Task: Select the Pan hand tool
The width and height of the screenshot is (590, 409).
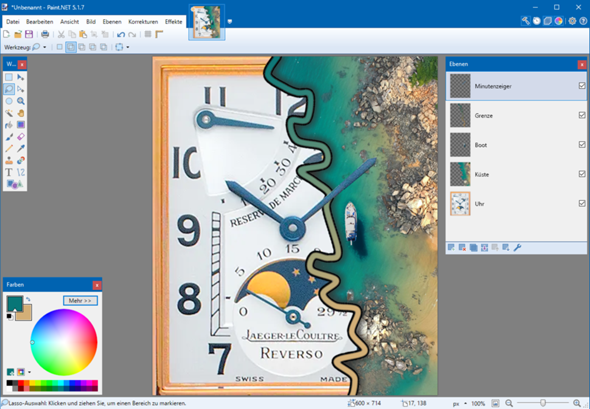Action: coord(21,113)
